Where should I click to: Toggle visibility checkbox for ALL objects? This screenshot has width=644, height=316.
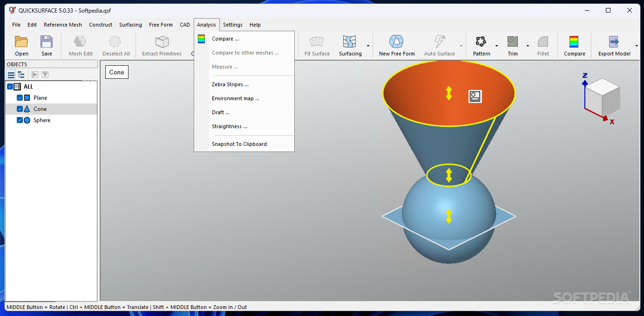(10, 87)
